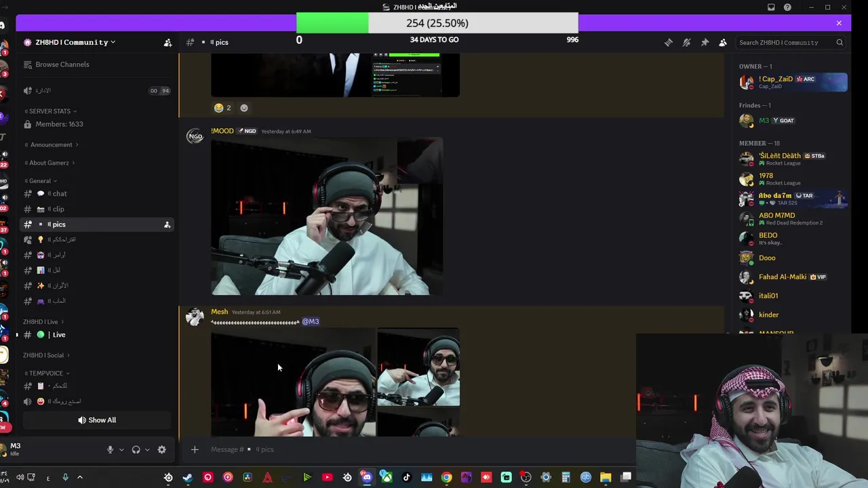Open BEDO member entry
This screenshot has width=868, height=488.
(x=792, y=238)
